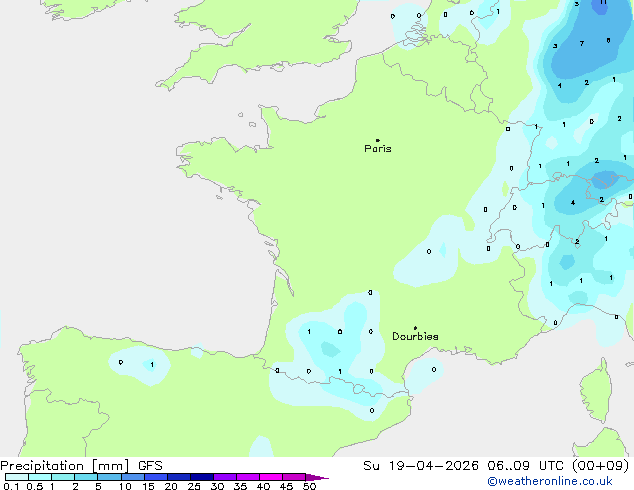
Task: Select legend swatch between 0.5 and 1
Action: tap(40, 477)
